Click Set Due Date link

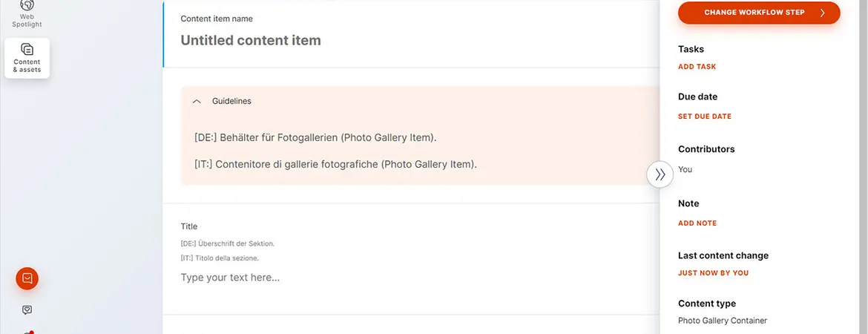704,117
